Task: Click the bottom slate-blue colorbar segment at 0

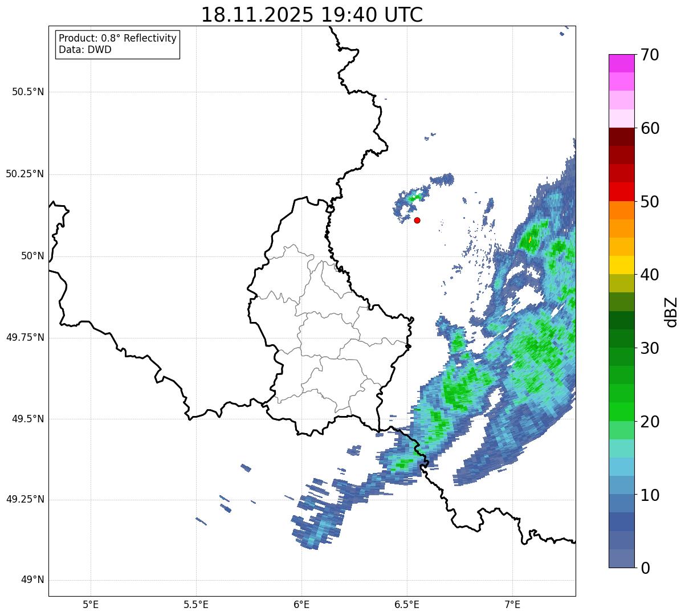Action: [x=621, y=558]
